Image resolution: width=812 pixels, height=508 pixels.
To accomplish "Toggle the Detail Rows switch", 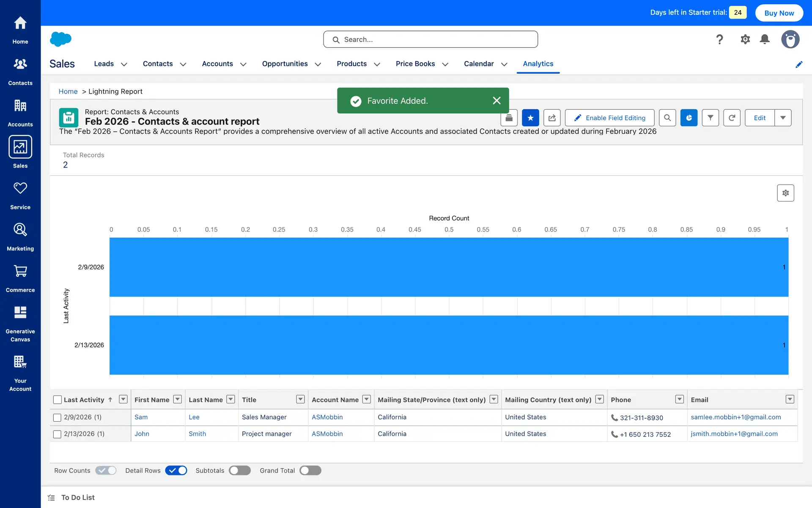I will click(x=176, y=470).
